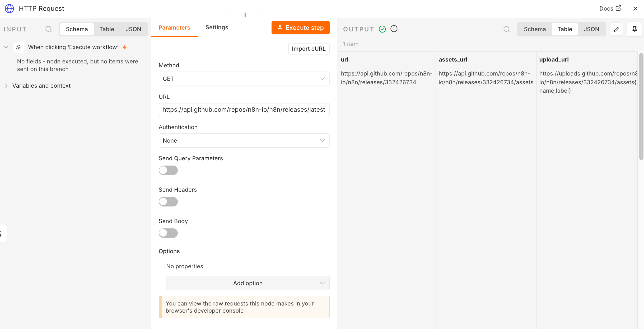Switch to the Settings tab
644x329 pixels.
tap(217, 27)
